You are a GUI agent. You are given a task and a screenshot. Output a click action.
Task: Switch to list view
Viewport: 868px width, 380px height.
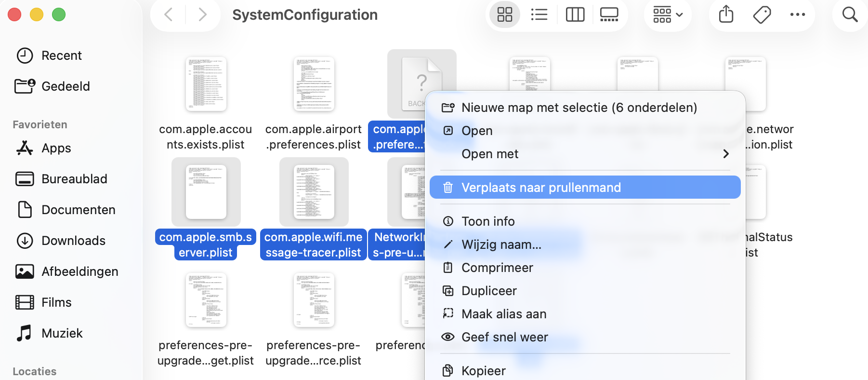coord(539,15)
